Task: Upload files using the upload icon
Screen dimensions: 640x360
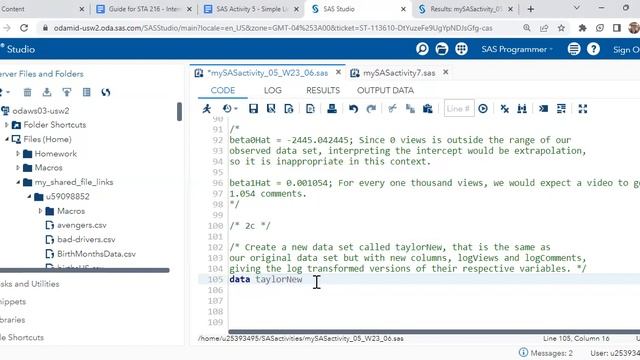Action: click(x=67, y=92)
